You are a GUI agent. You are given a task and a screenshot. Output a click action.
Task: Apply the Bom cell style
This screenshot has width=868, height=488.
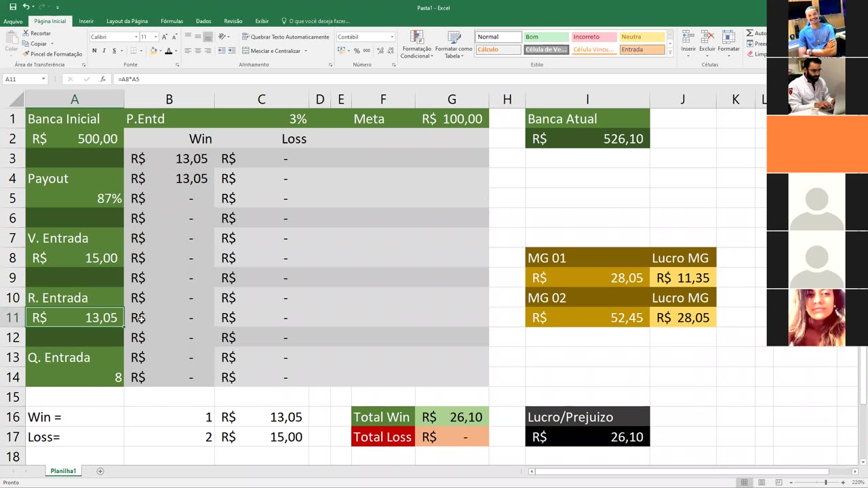pyautogui.click(x=546, y=37)
